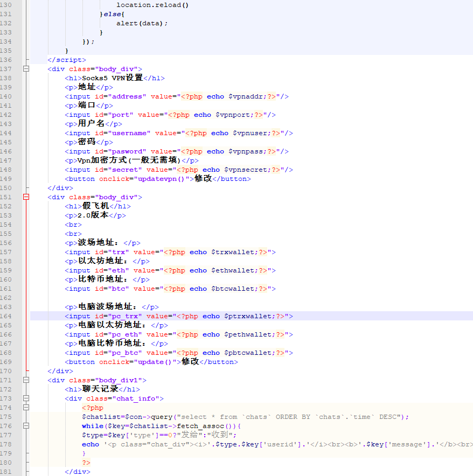Click the 假飞机 heading text
473x476 pixels.
[x=95, y=206]
